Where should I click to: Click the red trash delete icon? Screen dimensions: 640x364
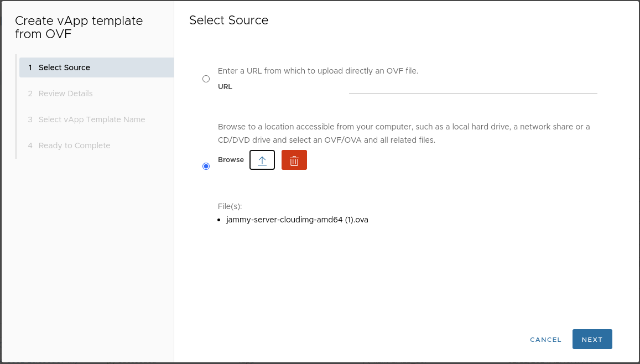[294, 160]
